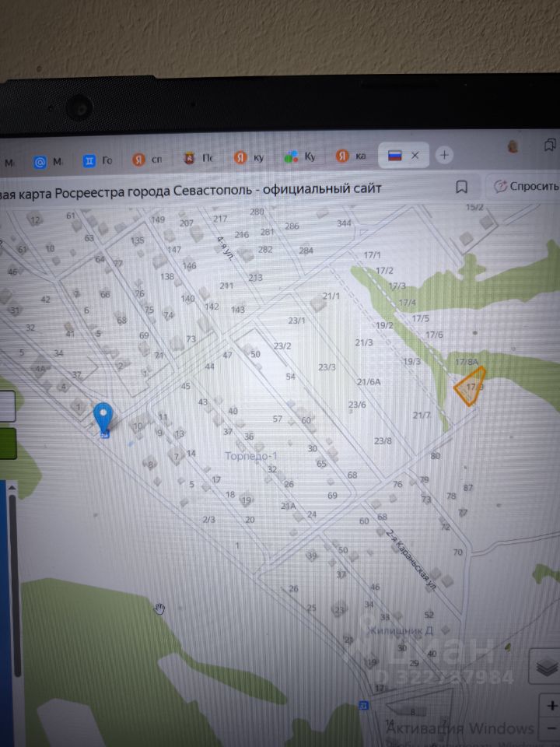Open the browser profile avatar
The height and width of the screenshot is (747, 560).
(513, 146)
